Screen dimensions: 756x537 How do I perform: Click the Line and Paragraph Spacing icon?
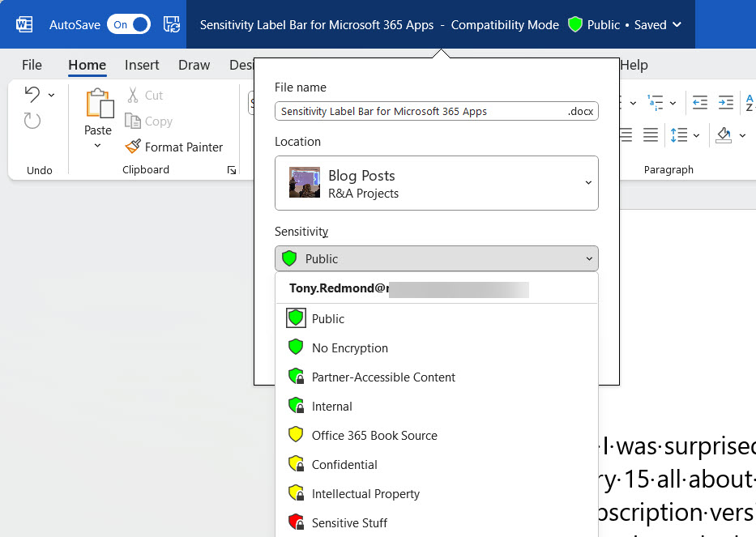679,135
